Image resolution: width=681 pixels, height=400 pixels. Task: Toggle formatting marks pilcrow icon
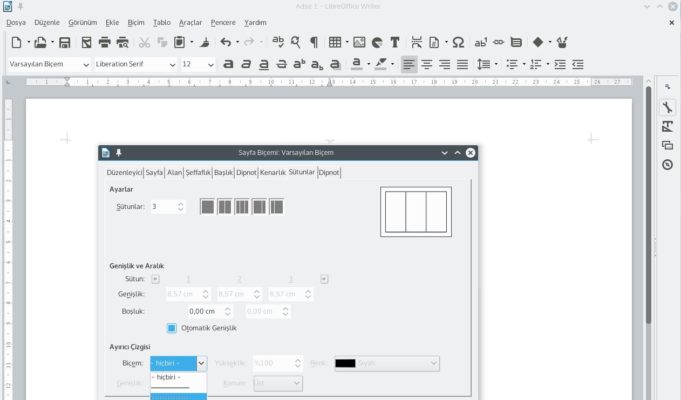click(x=313, y=42)
